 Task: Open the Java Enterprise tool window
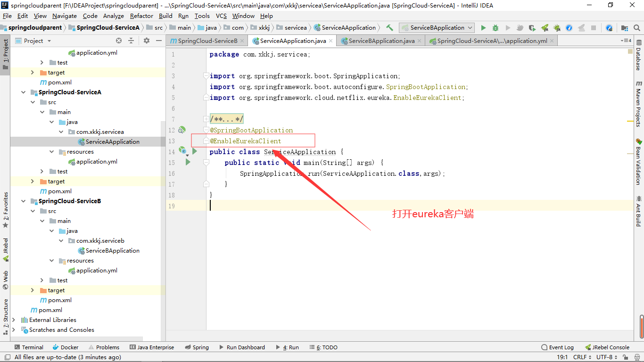(152, 347)
